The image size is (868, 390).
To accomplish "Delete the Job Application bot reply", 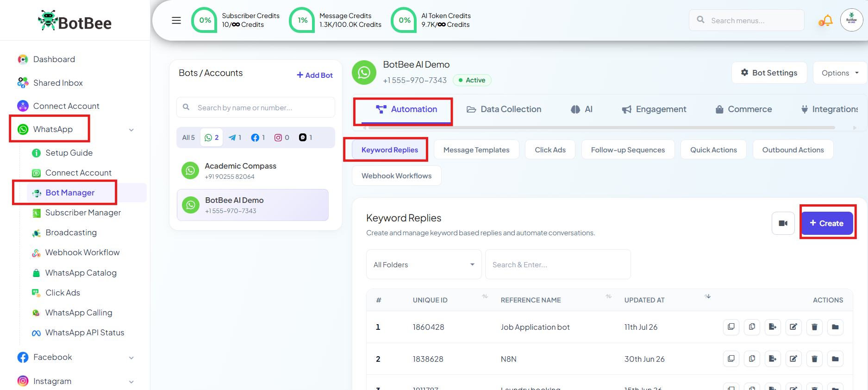I will click(814, 327).
